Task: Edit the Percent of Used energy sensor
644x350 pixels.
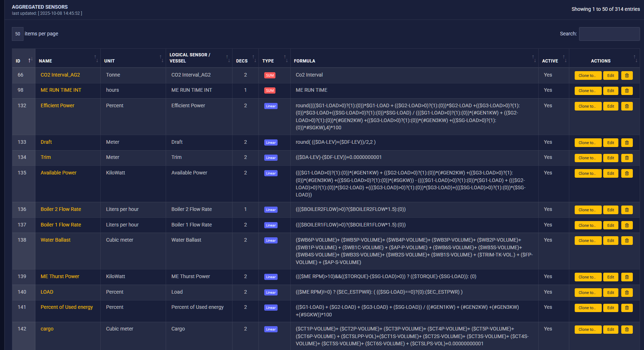Action: [610, 308]
